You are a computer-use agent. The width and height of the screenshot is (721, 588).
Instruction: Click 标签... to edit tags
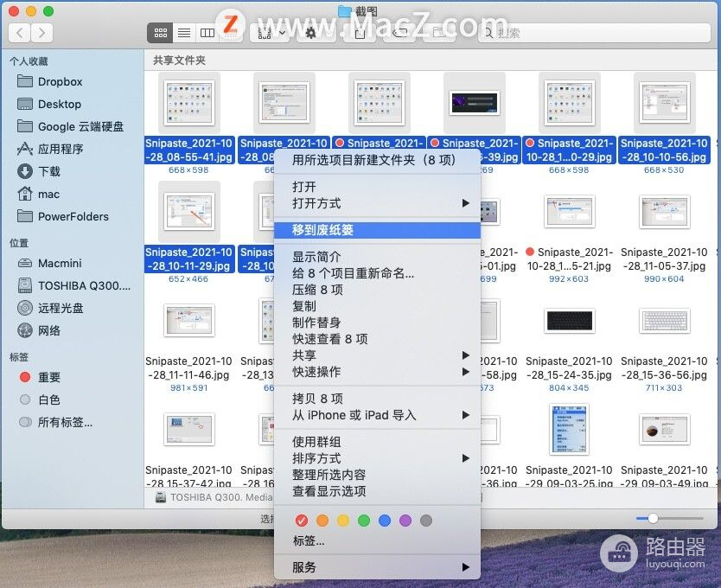pyautogui.click(x=309, y=540)
